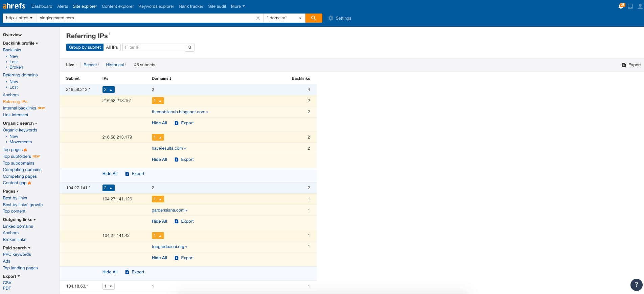Collapse the 104.27.141.* subnet IPs

pyautogui.click(x=109, y=188)
